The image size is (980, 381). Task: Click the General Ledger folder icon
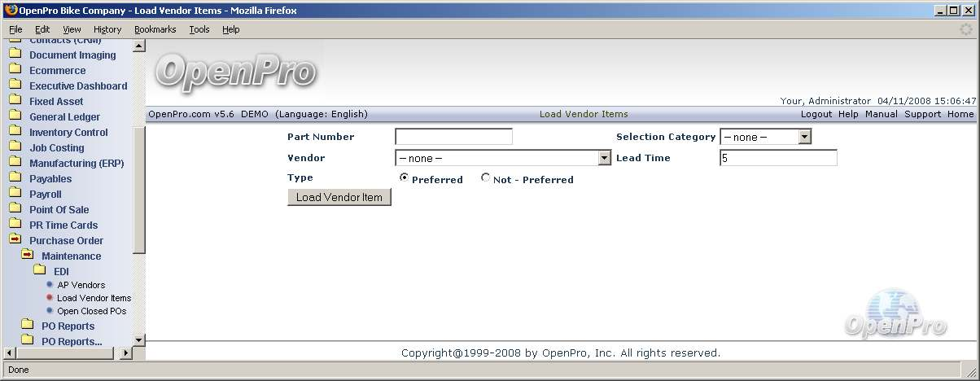(15, 116)
